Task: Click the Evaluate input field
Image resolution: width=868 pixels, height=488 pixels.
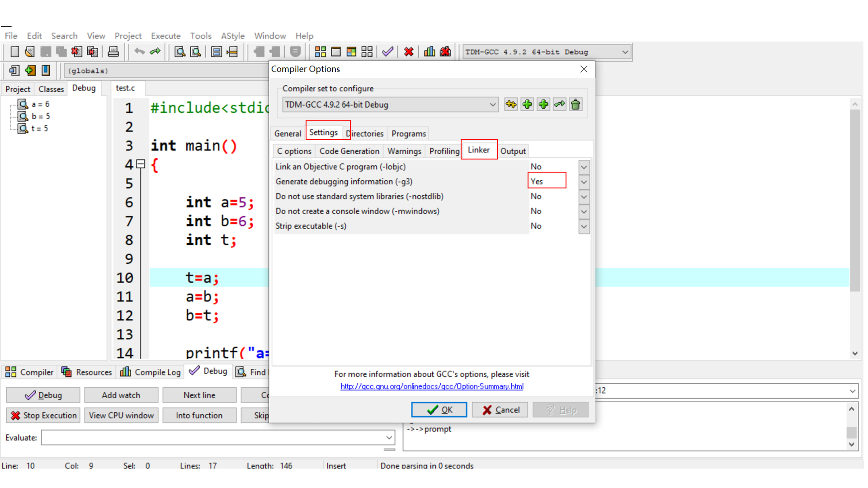Action: pos(212,437)
